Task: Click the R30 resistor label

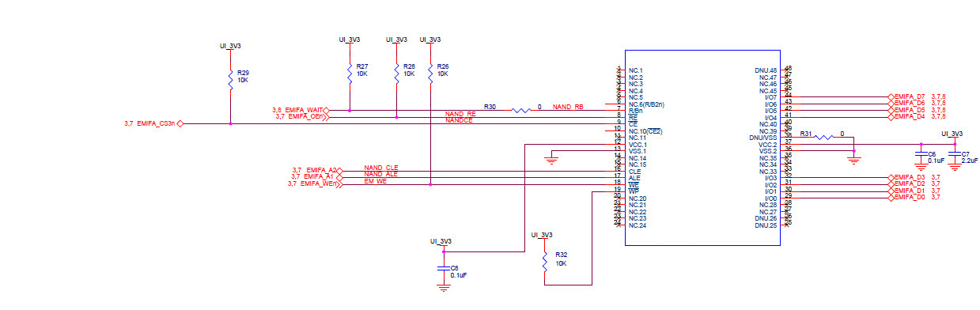Action: click(x=490, y=106)
